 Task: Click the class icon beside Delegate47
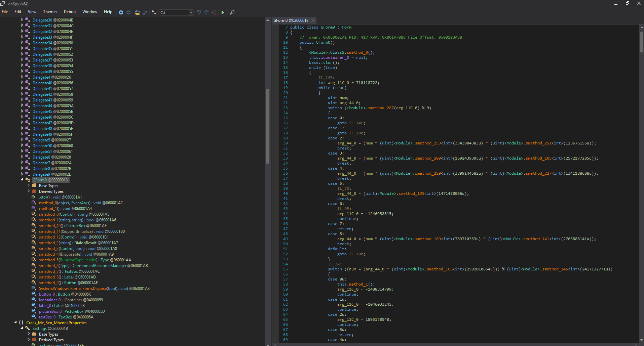(x=28, y=123)
